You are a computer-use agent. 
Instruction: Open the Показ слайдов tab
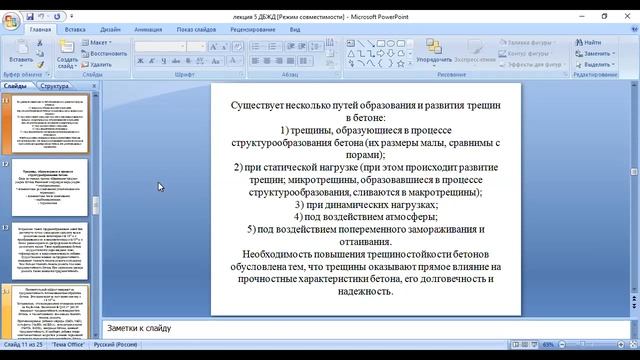(x=196, y=30)
